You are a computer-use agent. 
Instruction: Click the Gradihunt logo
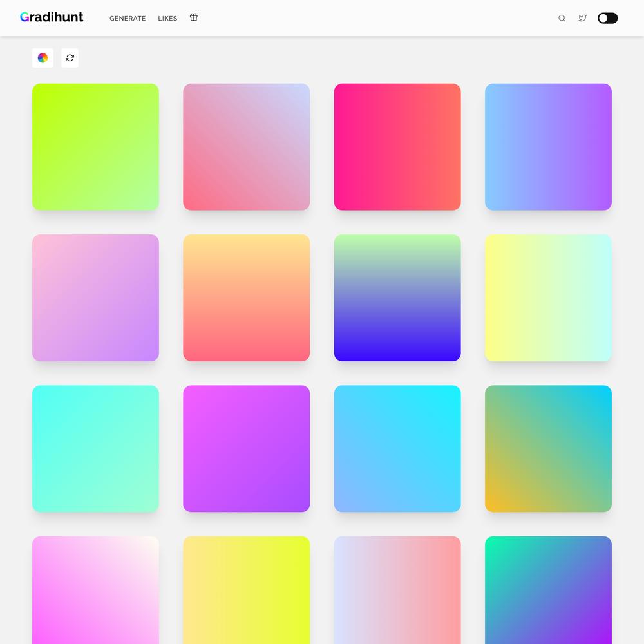(x=52, y=17)
